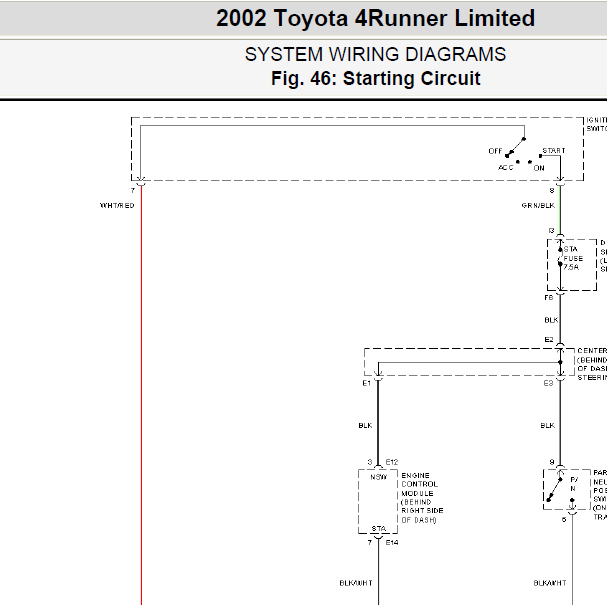Click the 'E3' connector label
The width and height of the screenshot is (607, 605).
(x=548, y=383)
